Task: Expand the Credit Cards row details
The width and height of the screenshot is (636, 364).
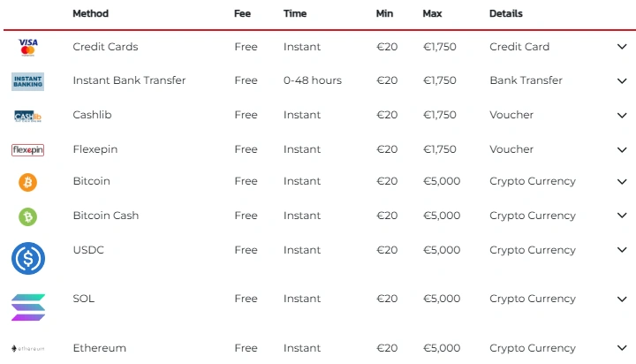Action: click(x=622, y=47)
